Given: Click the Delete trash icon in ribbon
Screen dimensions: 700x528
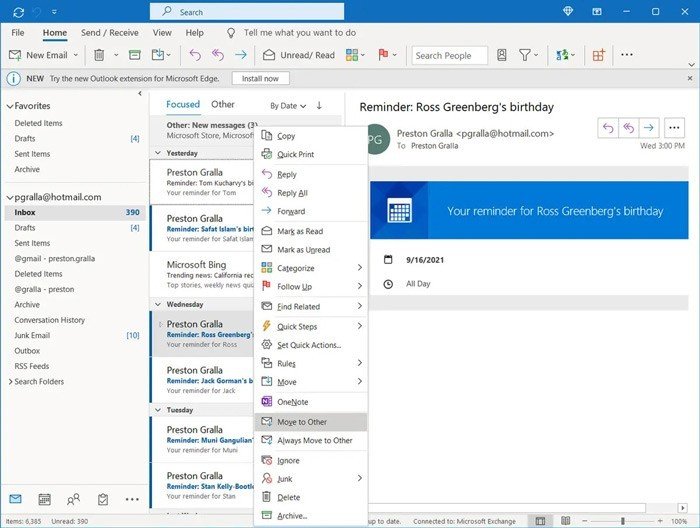Looking at the screenshot, I should pos(99,55).
